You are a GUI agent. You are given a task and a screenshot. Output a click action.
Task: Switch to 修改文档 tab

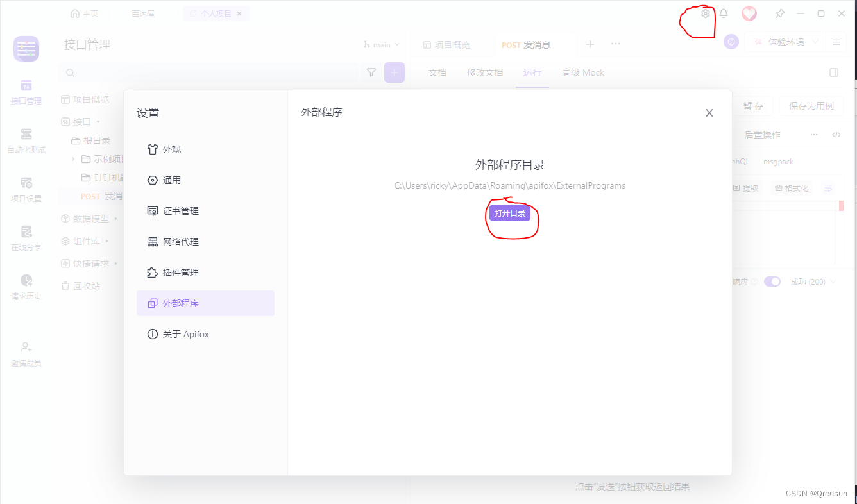pos(485,72)
